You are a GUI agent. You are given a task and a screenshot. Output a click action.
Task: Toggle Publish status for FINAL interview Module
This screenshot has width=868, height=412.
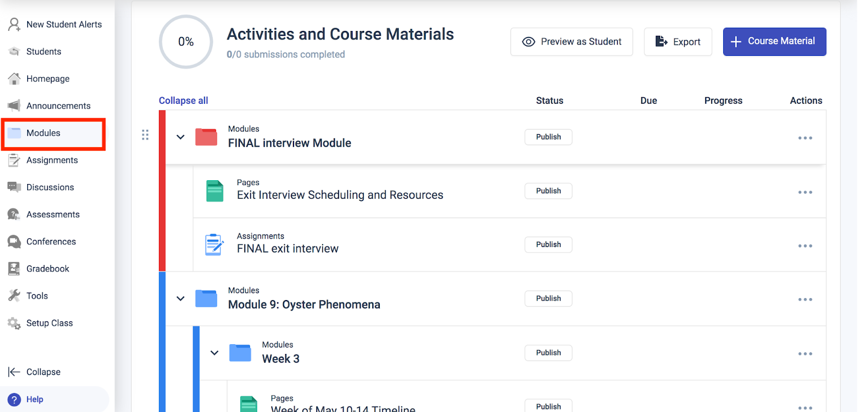tap(548, 137)
